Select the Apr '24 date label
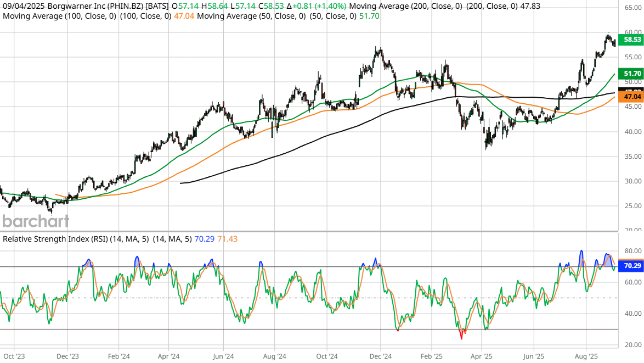This screenshot has width=644, height=363. click(168, 356)
